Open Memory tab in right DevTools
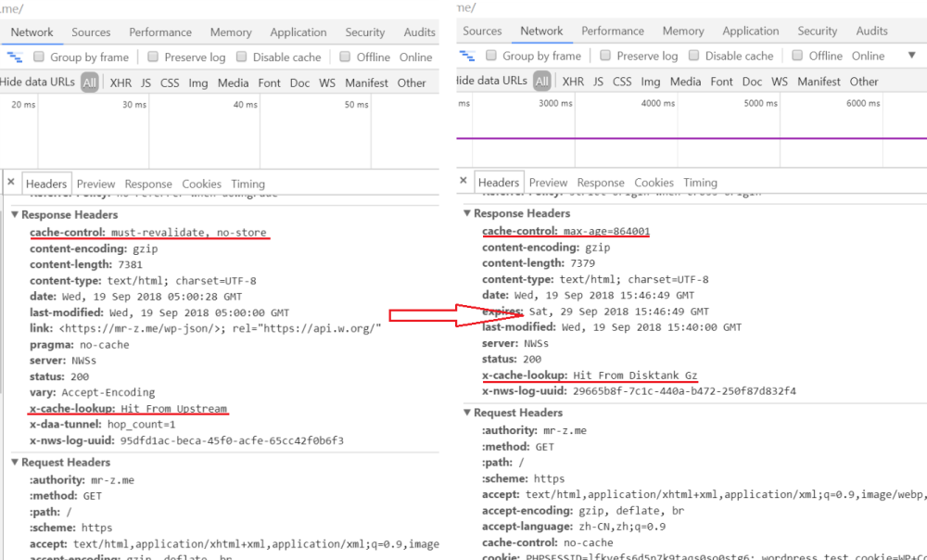This screenshot has height=560, width=927. click(x=683, y=32)
